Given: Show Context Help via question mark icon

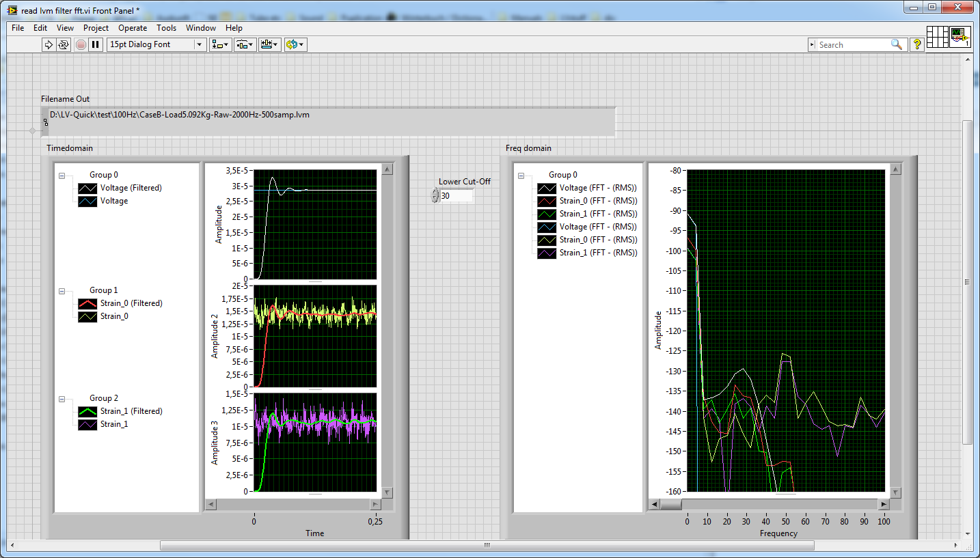Looking at the screenshot, I should point(916,44).
